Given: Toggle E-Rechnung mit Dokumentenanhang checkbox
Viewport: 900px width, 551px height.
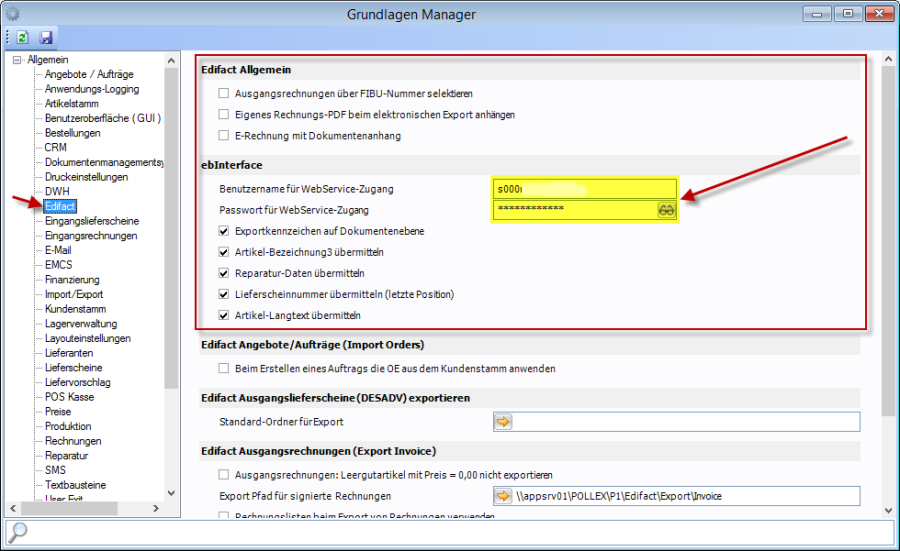Looking at the screenshot, I should [224, 135].
